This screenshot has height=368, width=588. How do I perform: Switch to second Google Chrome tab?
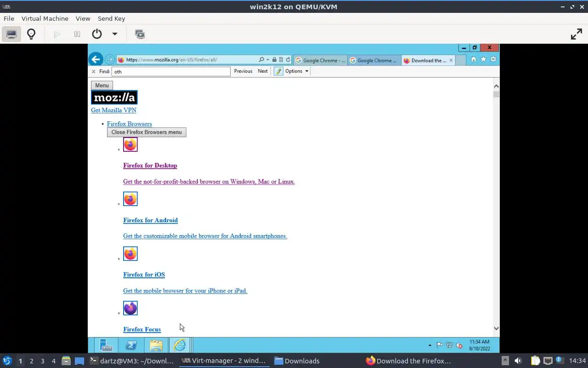(x=374, y=60)
